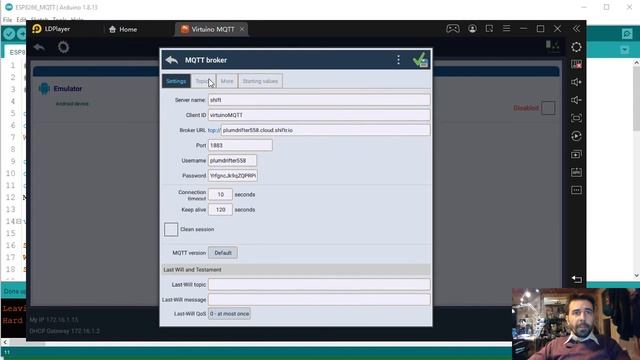Image resolution: width=640 pixels, height=360 pixels.
Task: Click Arduino vertical scrollbar down arrow
Action: click(x=636, y=276)
